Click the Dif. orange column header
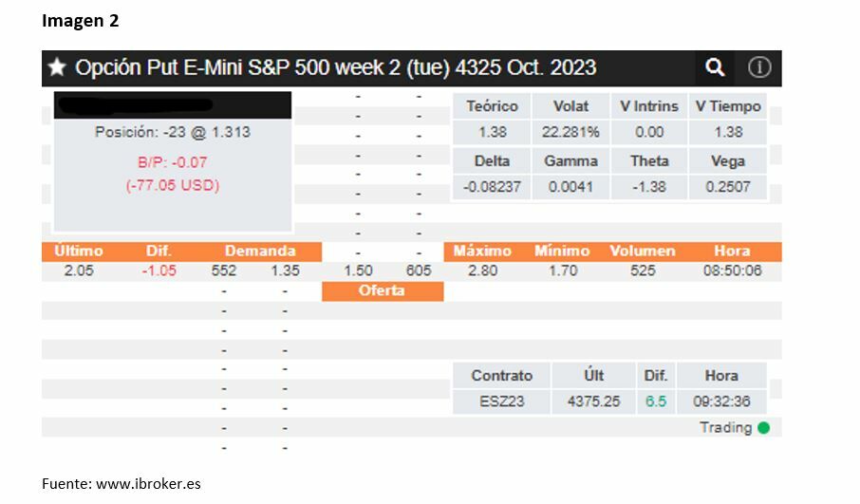The image size is (860, 504). click(x=159, y=252)
